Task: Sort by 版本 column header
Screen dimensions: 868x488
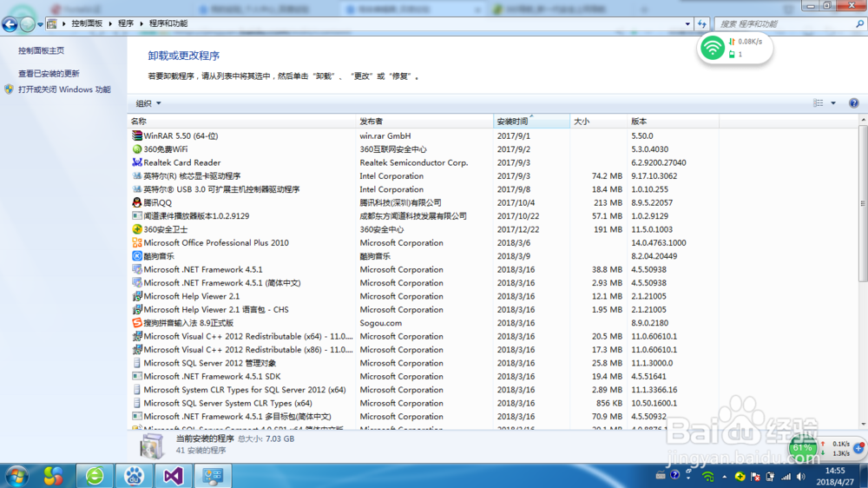Action: tap(674, 122)
